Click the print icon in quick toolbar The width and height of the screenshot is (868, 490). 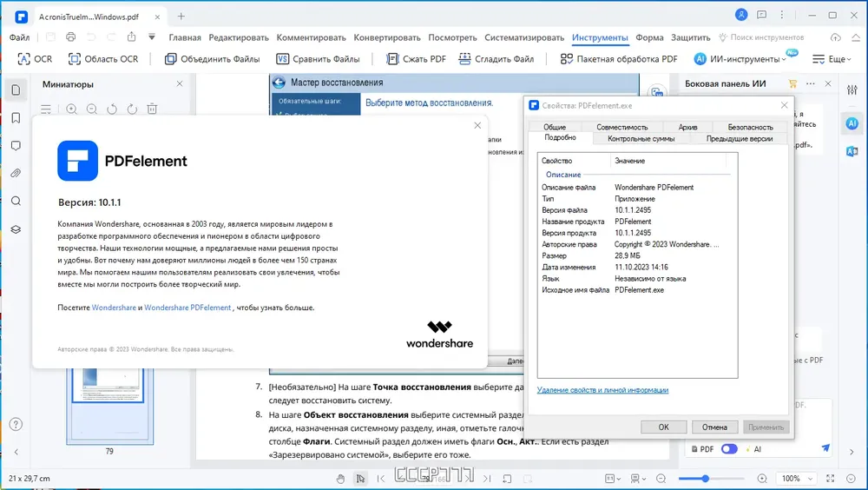71,37
